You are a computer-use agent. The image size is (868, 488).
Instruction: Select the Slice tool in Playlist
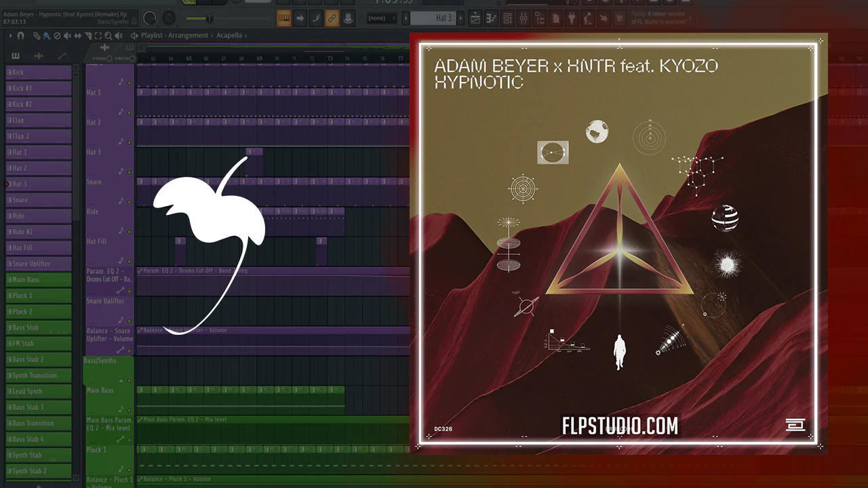(x=87, y=35)
